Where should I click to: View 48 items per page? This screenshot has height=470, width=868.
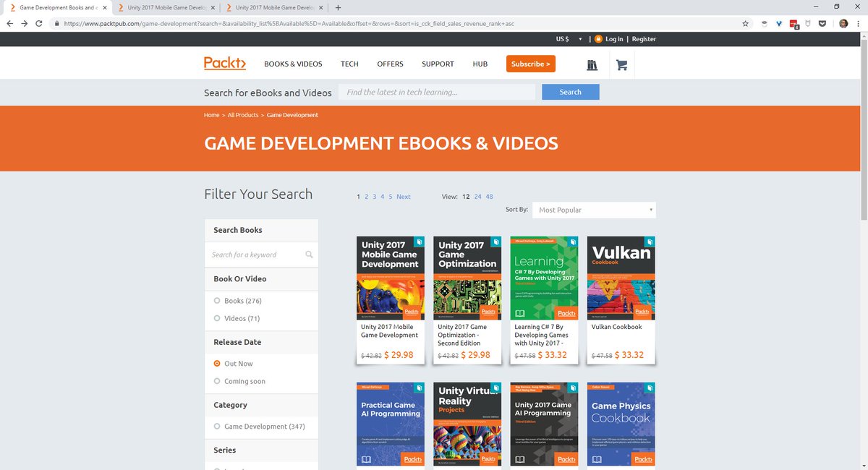[490, 197]
